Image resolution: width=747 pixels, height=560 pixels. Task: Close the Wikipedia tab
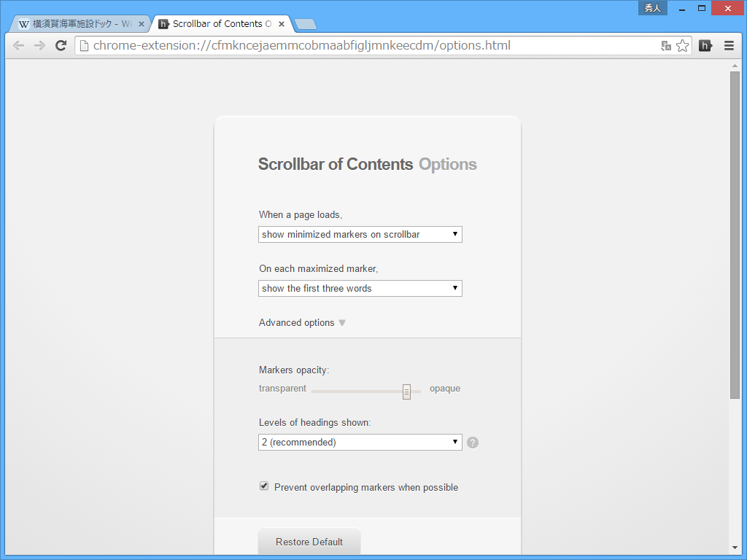click(x=141, y=24)
